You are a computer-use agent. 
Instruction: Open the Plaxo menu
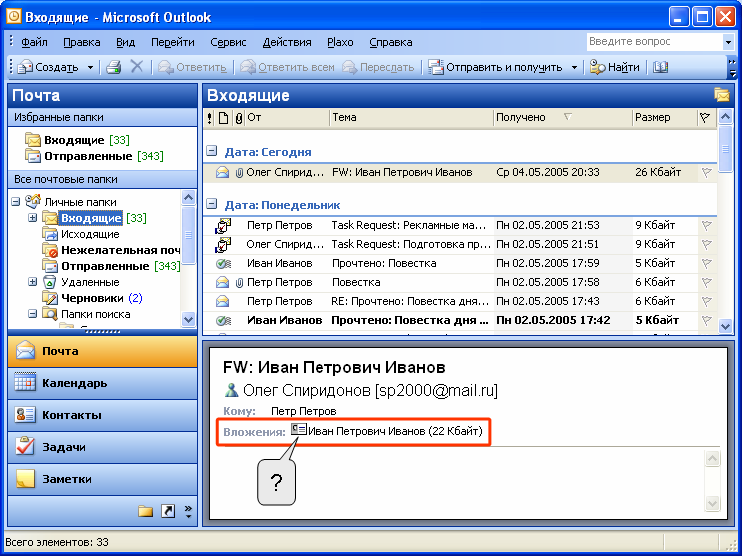pos(340,42)
